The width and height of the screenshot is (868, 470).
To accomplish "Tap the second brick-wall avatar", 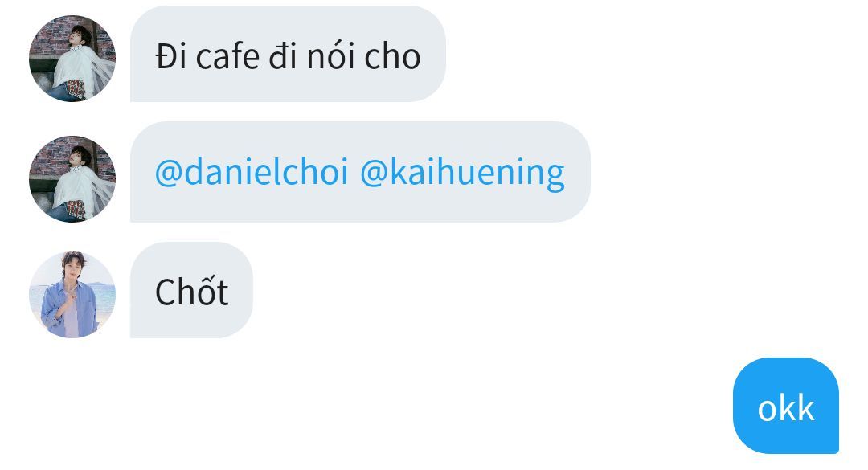I will click(72, 179).
